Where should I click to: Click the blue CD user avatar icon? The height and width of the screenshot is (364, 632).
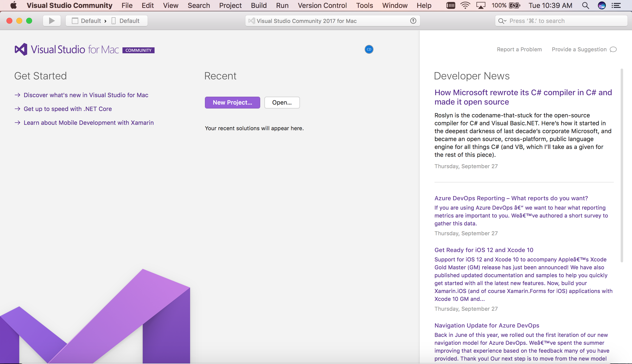(x=369, y=50)
